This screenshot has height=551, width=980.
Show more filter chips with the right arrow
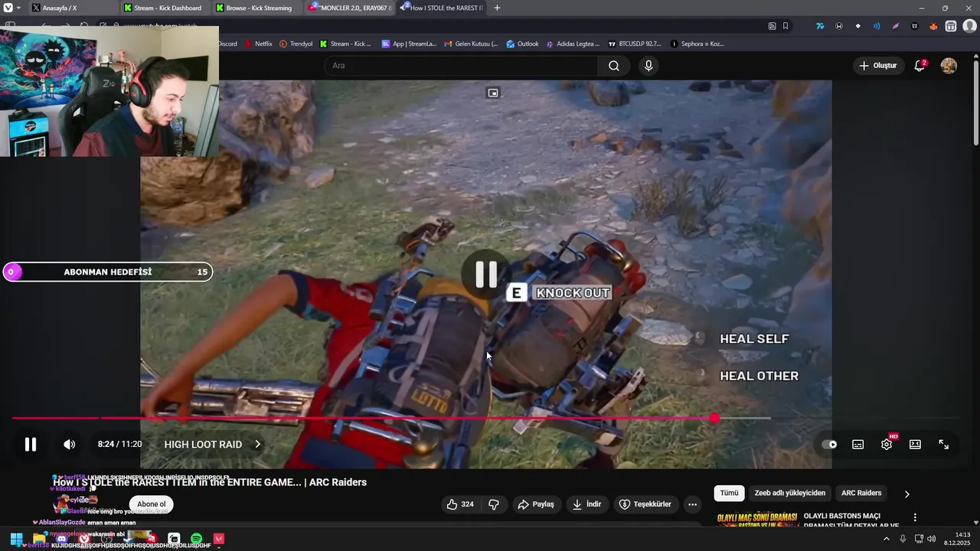(907, 494)
